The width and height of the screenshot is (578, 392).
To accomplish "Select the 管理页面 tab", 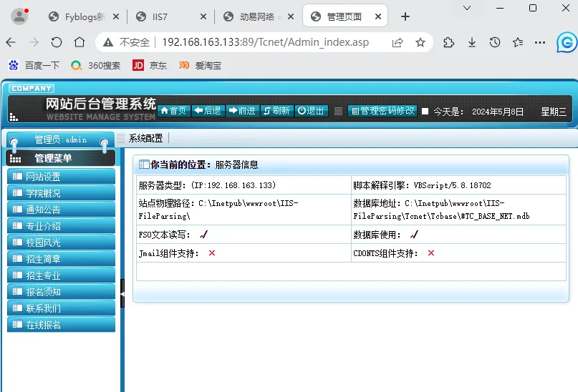I will coord(345,16).
